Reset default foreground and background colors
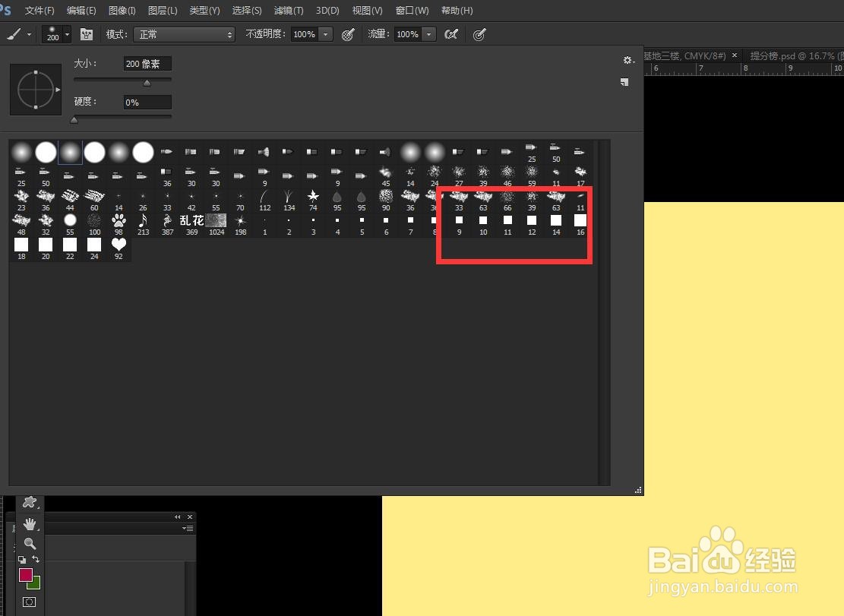 click(22, 560)
